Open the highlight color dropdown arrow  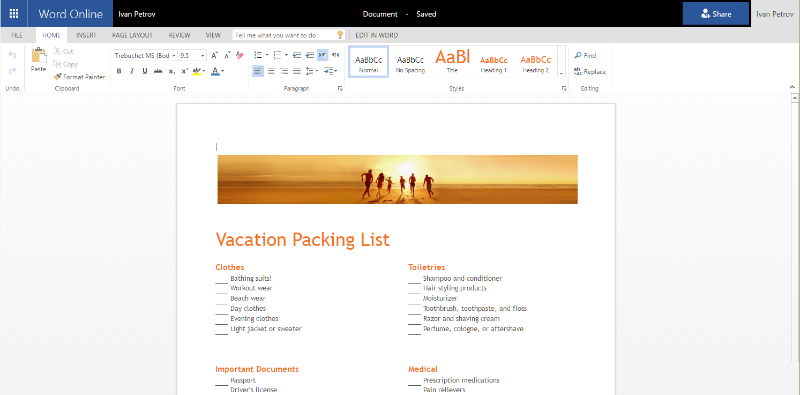pyautogui.click(x=204, y=71)
